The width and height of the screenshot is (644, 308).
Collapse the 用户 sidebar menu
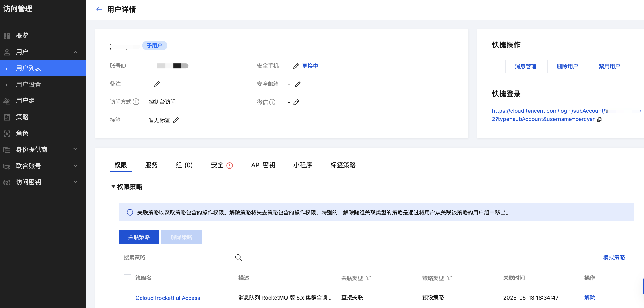click(75, 52)
